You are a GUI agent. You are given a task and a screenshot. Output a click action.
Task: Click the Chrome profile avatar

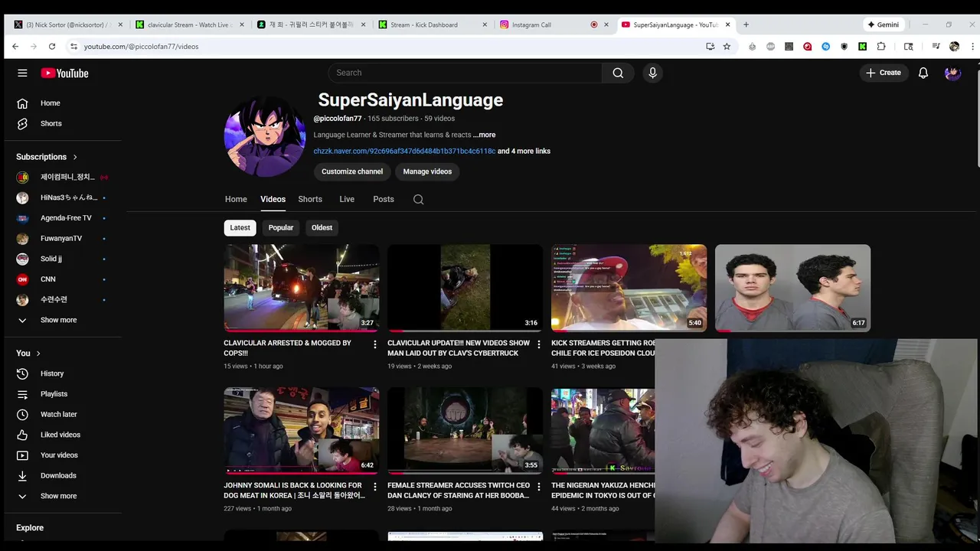(954, 47)
